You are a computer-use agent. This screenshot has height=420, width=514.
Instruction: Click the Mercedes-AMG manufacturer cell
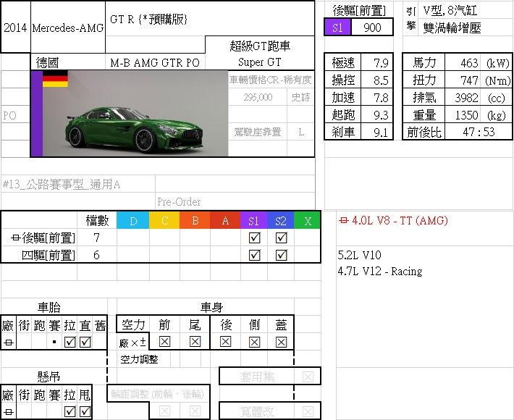click(x=68, y=28)
